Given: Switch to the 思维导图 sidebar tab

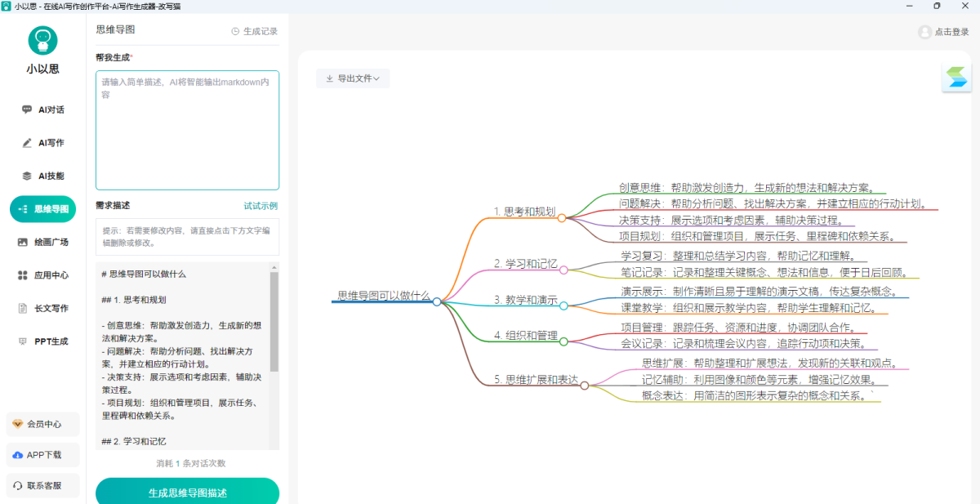Looking at the screenshot, I should coord(42,209).
